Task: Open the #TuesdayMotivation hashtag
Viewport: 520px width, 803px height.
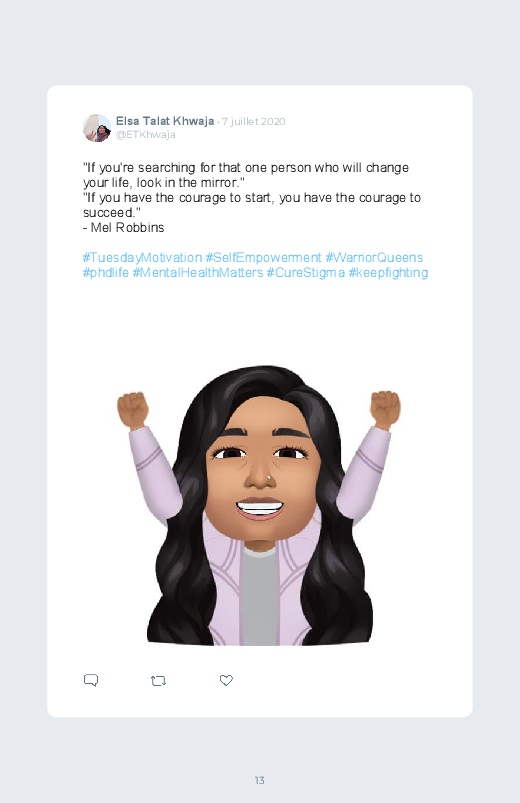Action: pyautogui.click(x=142, y=258)
